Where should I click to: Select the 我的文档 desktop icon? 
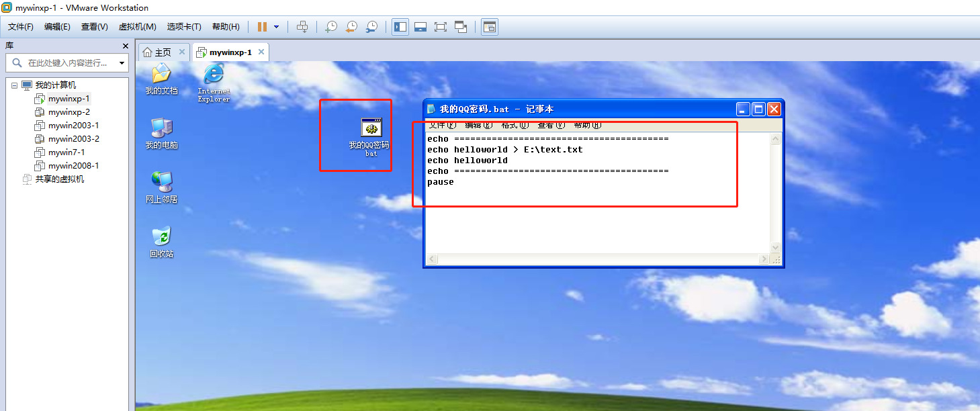point(161,79)
